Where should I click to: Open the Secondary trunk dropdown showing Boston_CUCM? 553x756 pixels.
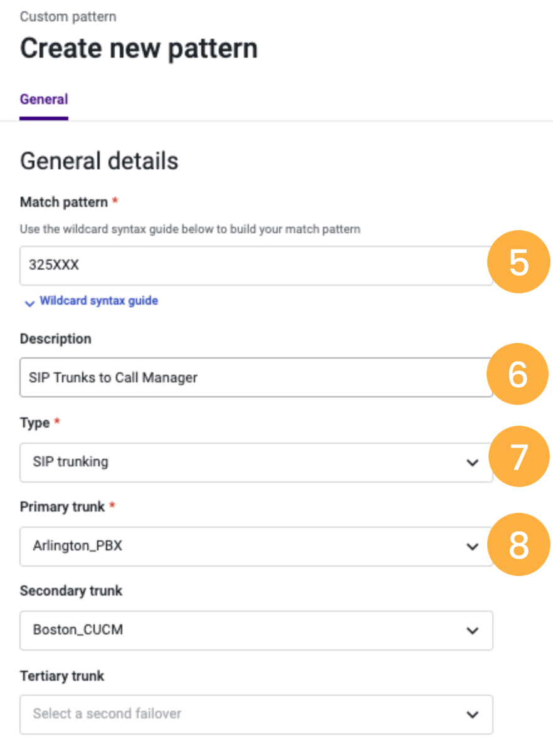tap(256, 631)
